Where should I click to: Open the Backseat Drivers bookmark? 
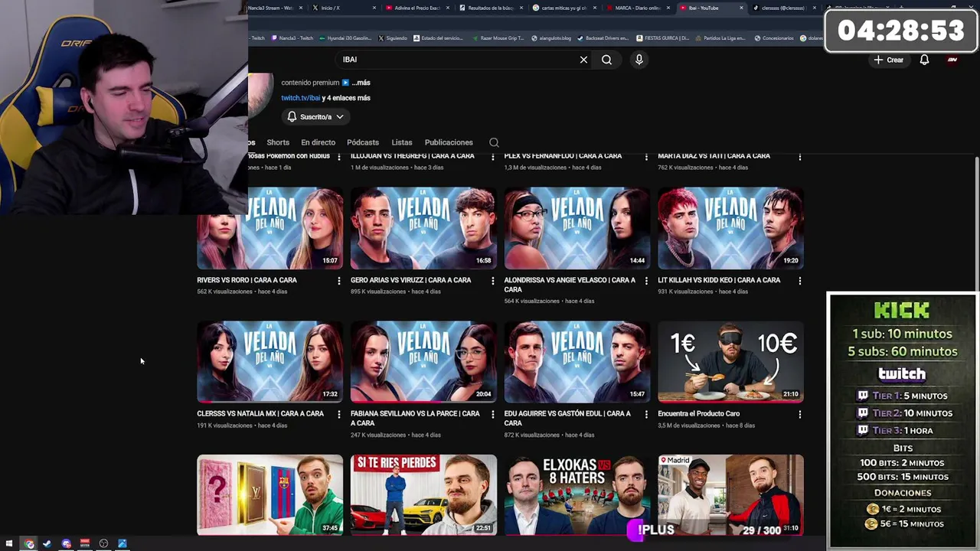603,38
